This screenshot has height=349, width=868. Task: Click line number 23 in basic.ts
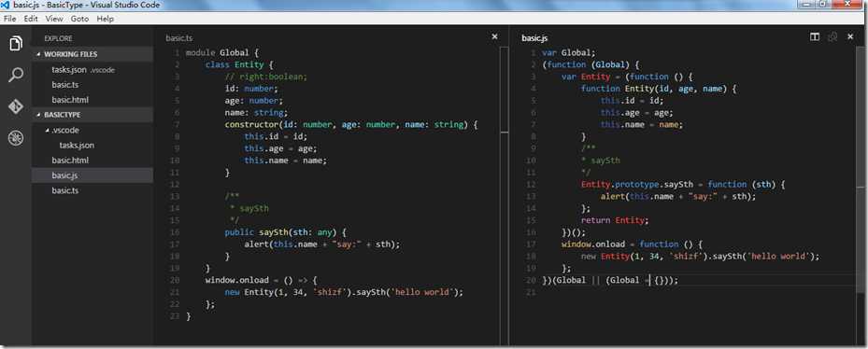pos(175,316)
